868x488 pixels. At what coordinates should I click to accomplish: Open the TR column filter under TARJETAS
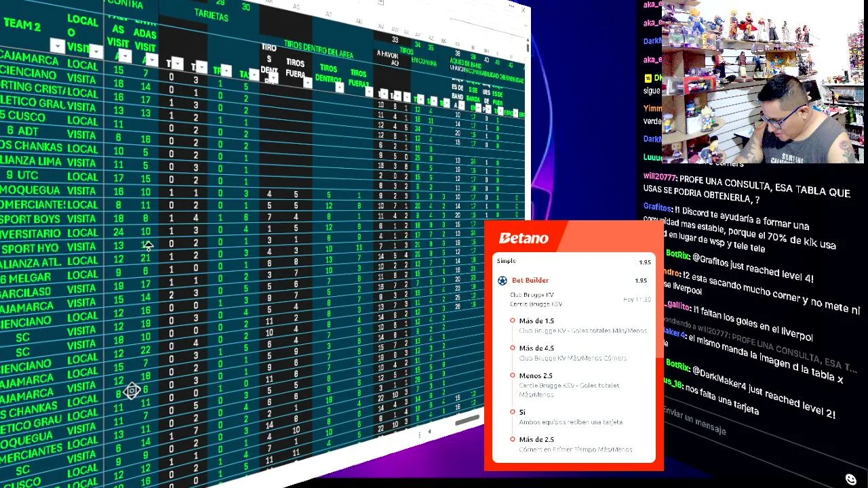226,71
